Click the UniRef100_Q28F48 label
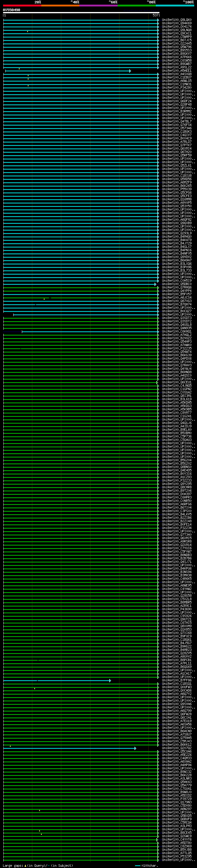This screenshot has height=868, width=197. point(176,104)
